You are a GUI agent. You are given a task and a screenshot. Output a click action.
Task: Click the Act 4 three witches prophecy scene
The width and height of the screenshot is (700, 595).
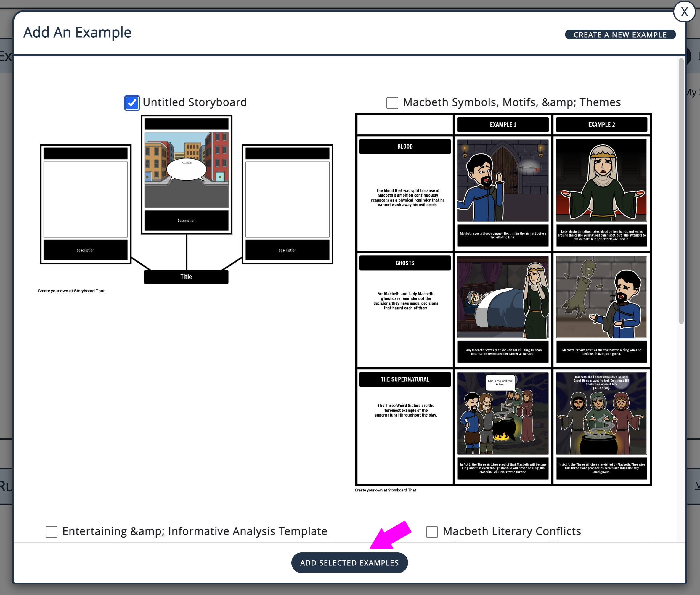point(601,414)
